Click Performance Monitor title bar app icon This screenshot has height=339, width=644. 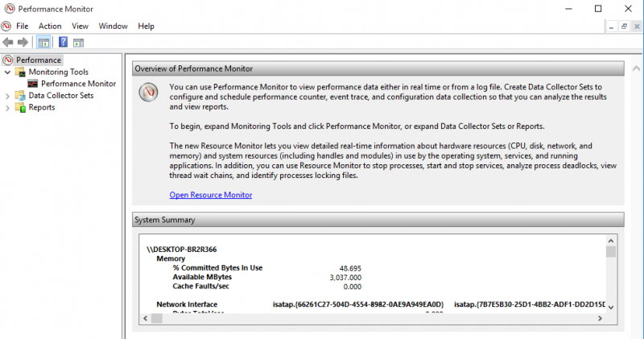[10, 9]
